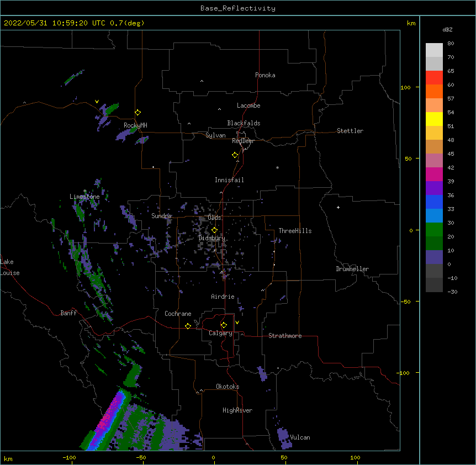Image resolution: width=476 pixels, height=465 pixels.
Task: Click the Banff town label
Action: pos(68,313)
